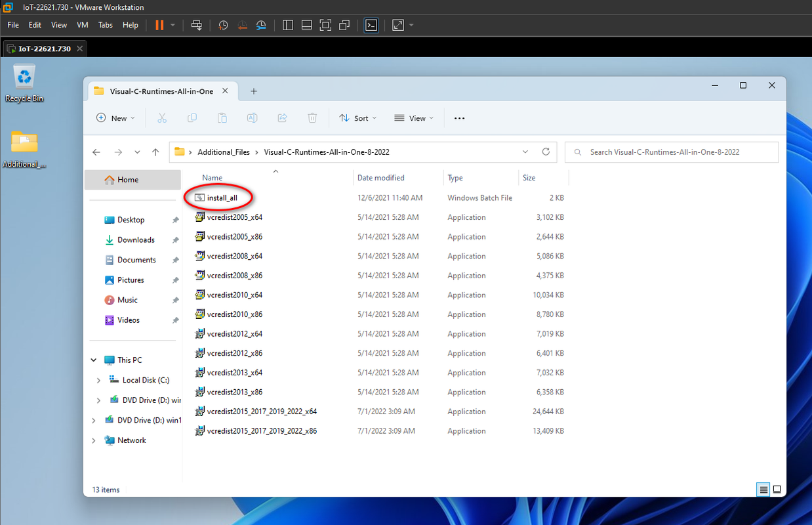This screenshot has height=525, width=812.
Task: Click the Search Visual-C-Runtimes search box
Action: (x=672, y=152)
